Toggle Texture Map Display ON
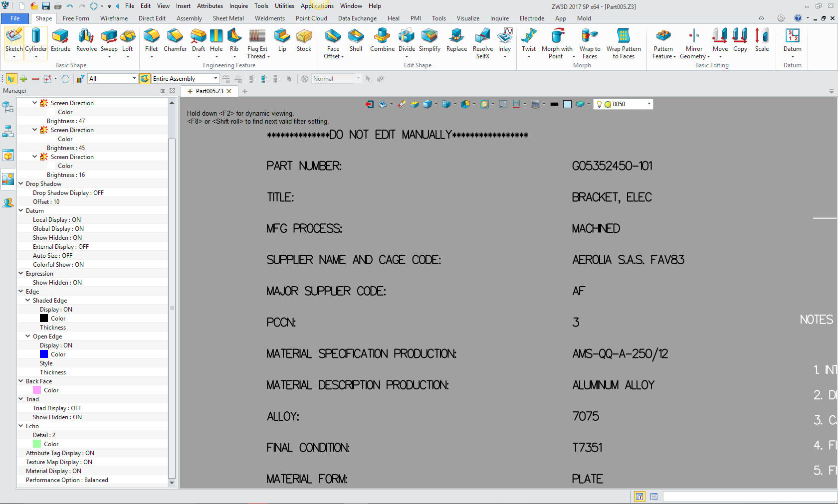This screenshot has height=504, width=838. pyautogui.click(x=59, y=462)
